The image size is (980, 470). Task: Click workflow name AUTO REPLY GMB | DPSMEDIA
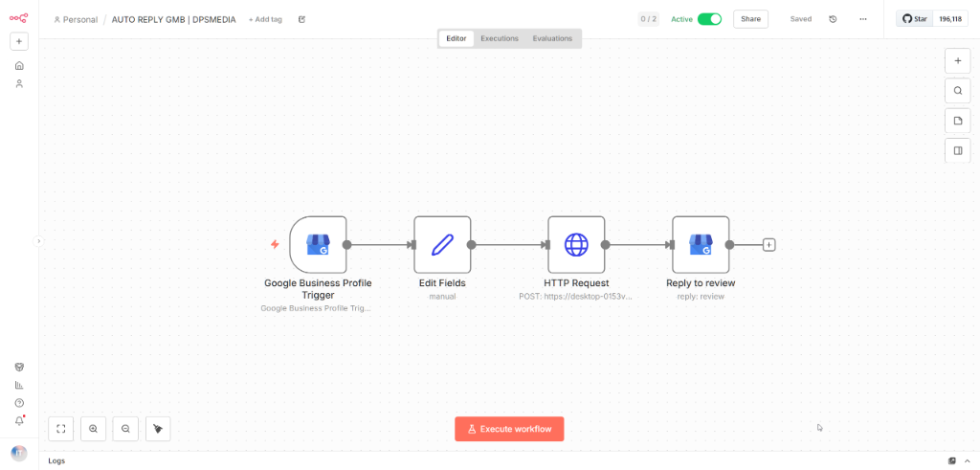174,19
